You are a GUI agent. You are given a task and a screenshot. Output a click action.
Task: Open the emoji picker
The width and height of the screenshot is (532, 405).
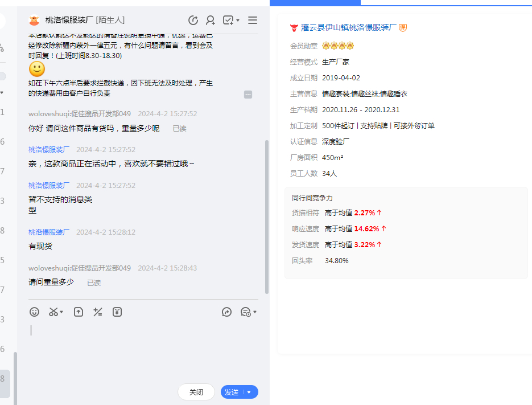pyautogui.click(x=34, y=312)
